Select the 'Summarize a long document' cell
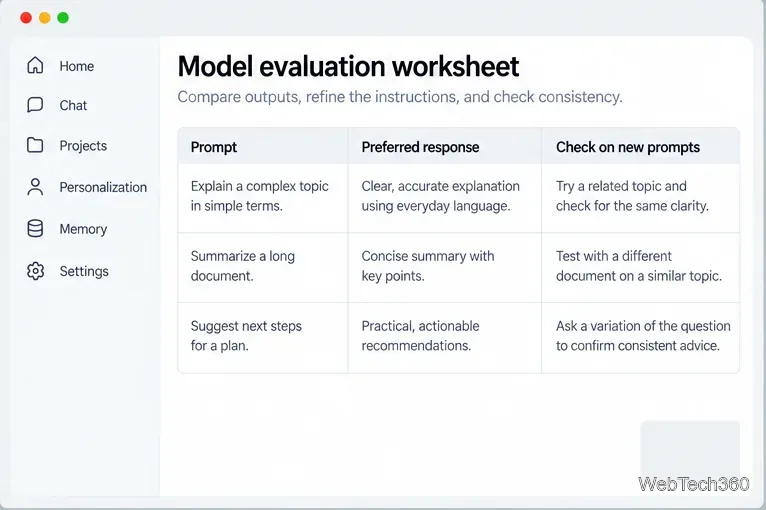The width and height of the screenshot is (766, 510). pos(263,266)
